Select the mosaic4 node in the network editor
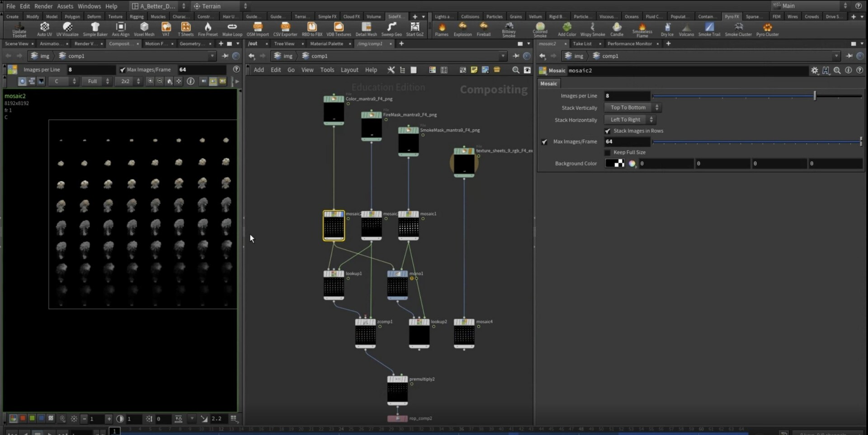868x435 pixels. point(464,334)
